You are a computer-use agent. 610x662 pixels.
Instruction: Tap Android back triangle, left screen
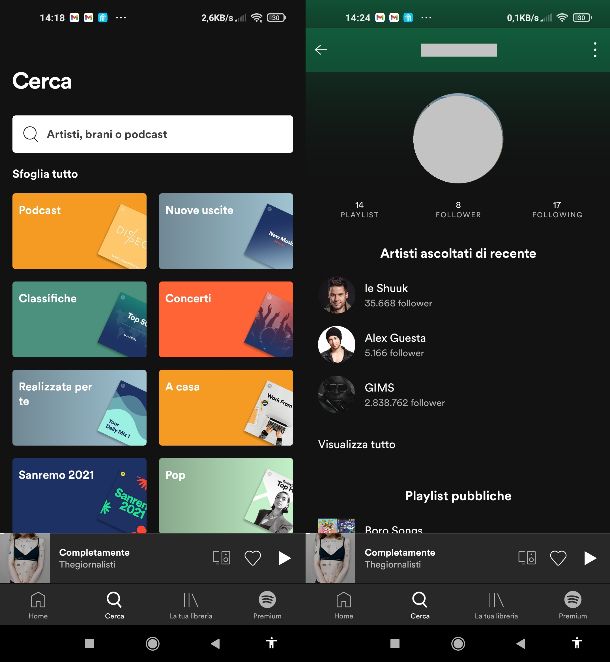click(x=215, y=643)
